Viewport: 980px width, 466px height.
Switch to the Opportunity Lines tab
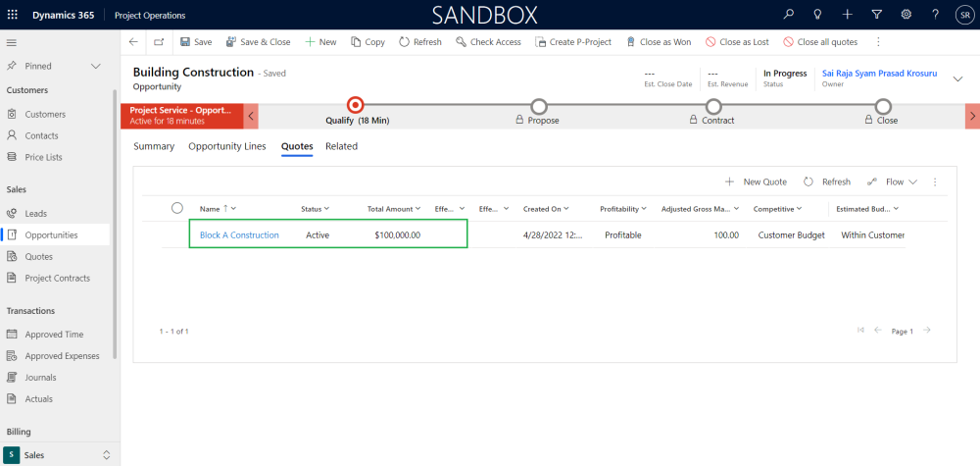click(227, 146)
